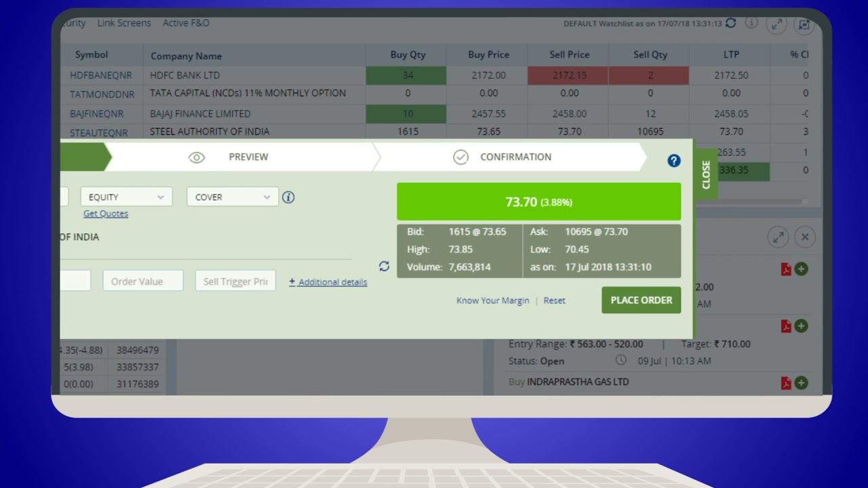Viewport: 868px width, 488px height.
Task: Click Volume figure 7,663,814
Action: tap(470, 267)
